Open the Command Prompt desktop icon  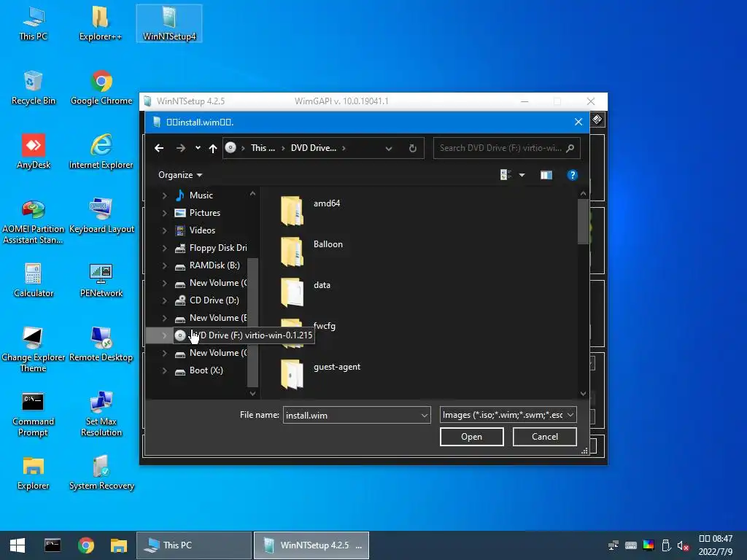pos(34,414)
